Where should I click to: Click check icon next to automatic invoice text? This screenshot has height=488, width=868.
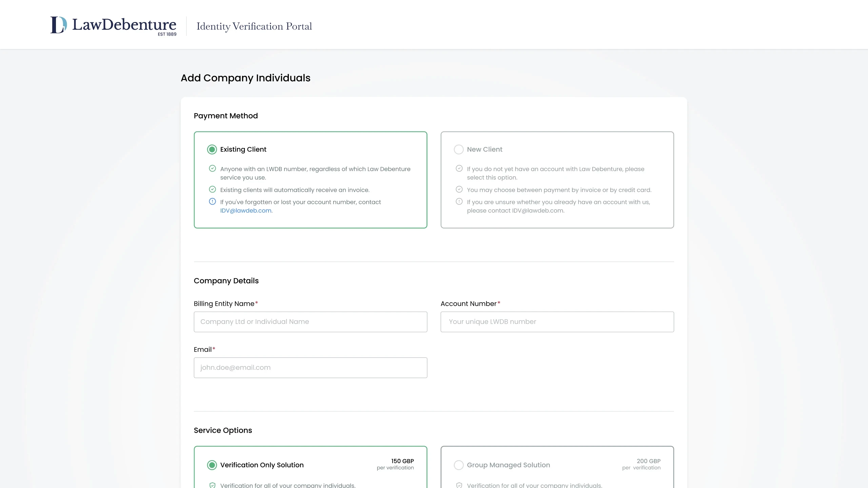(212, 189)
